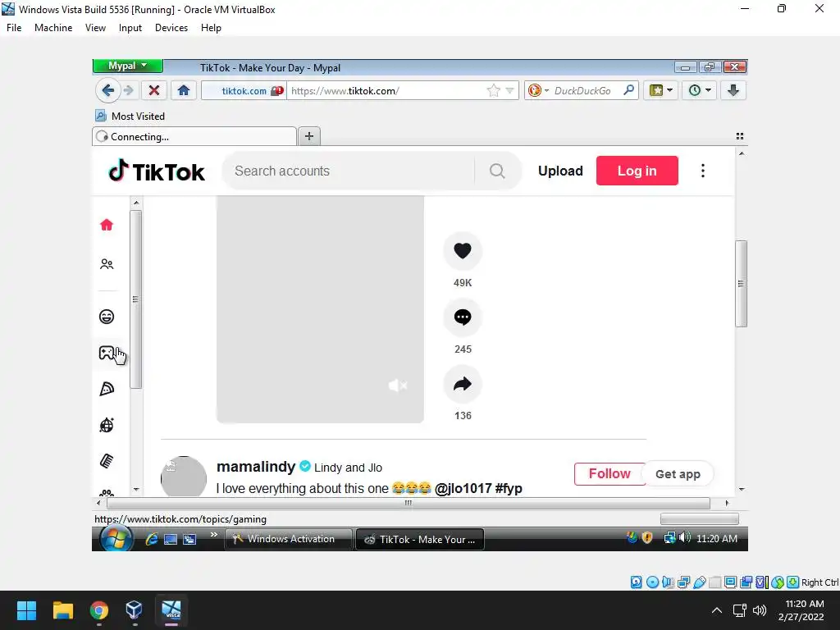Open the VirtualBox Help menu

coord(211,28)
